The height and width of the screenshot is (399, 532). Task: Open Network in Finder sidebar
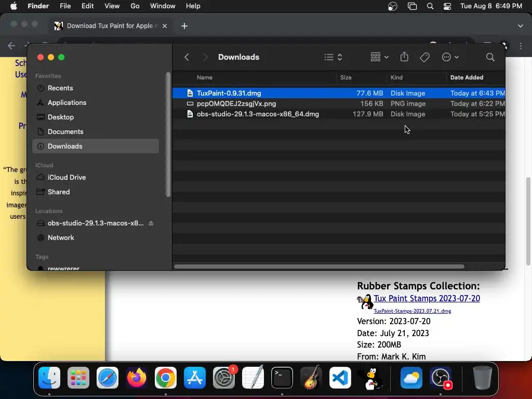pos(96,238)
